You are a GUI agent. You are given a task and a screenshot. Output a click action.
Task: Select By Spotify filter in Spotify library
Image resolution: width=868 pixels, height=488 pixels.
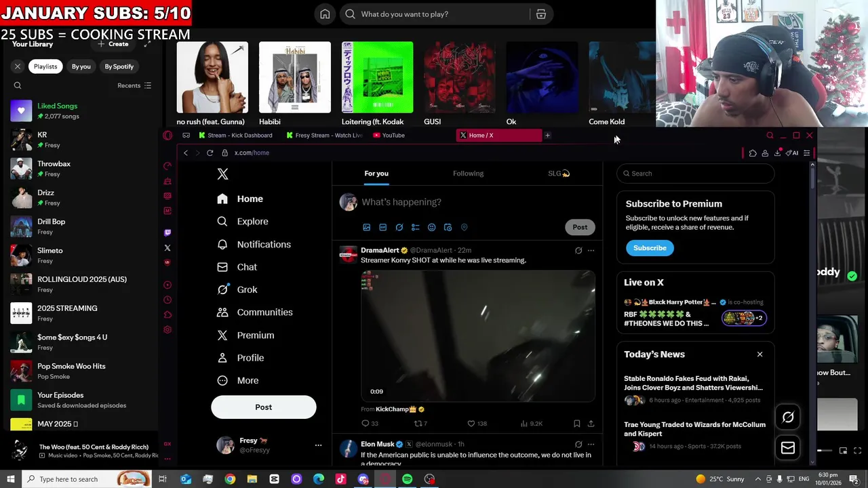click(119, 66)
